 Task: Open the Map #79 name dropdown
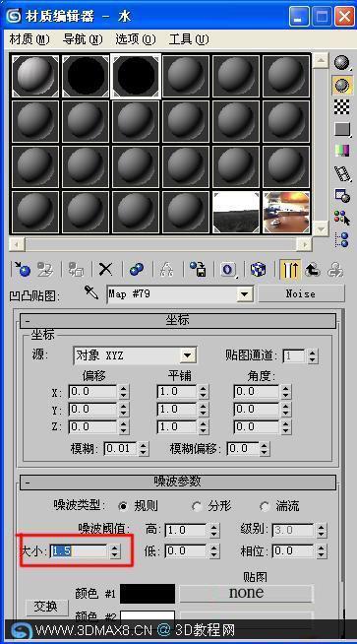[x=245, y=294]
